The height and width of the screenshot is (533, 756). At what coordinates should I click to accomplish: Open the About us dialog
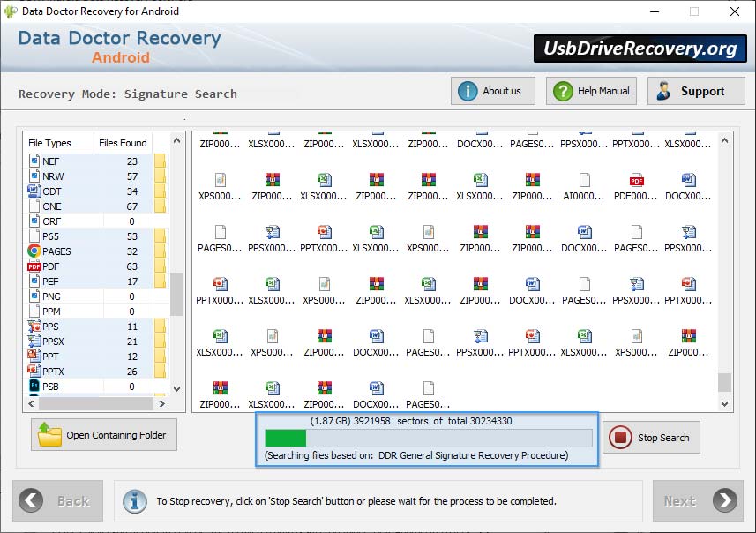tap(493, 91)
